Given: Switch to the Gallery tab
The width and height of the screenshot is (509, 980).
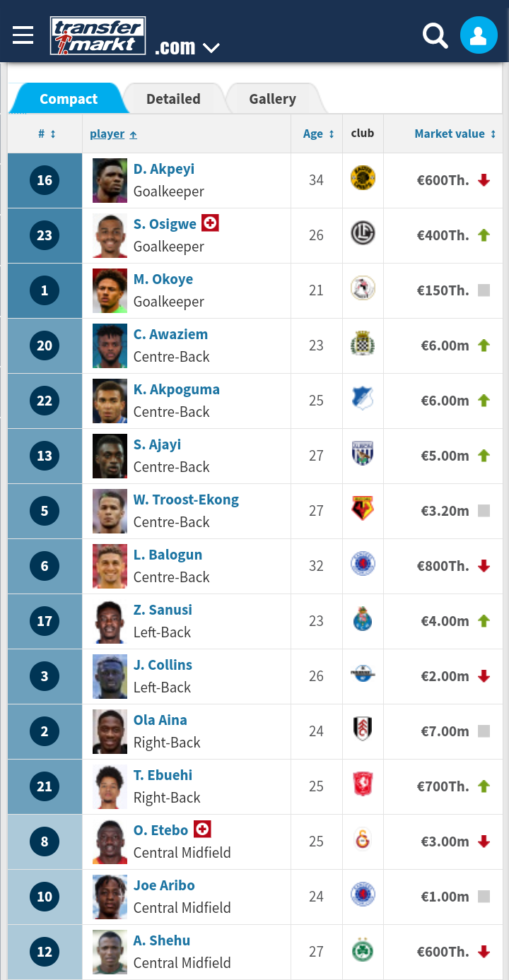Looking at the screenshot, I should 272,99.
